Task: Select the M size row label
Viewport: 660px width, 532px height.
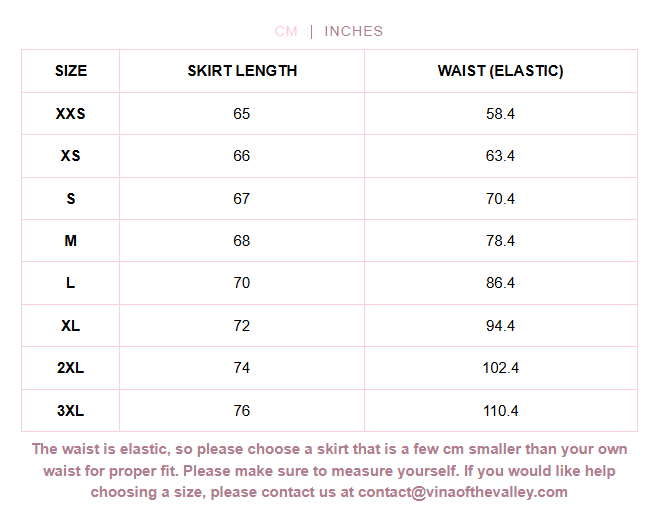Action: click(71, 241)
